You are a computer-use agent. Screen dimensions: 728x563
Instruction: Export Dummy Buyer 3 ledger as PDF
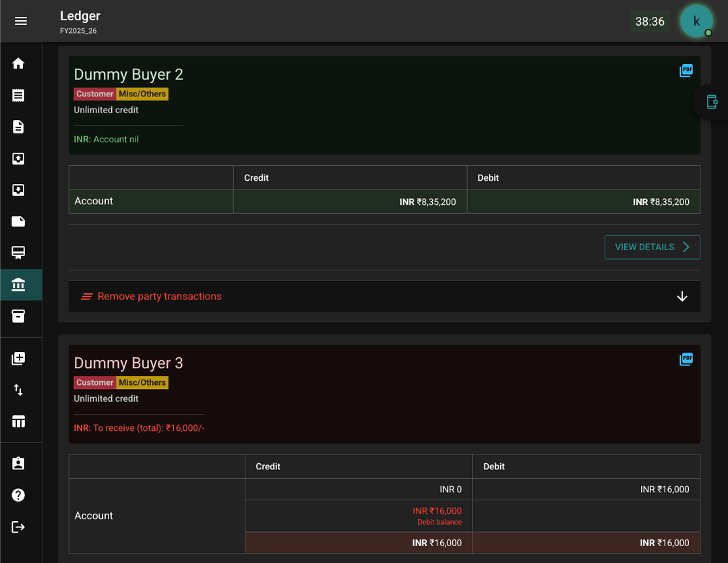tap(686, 359)
